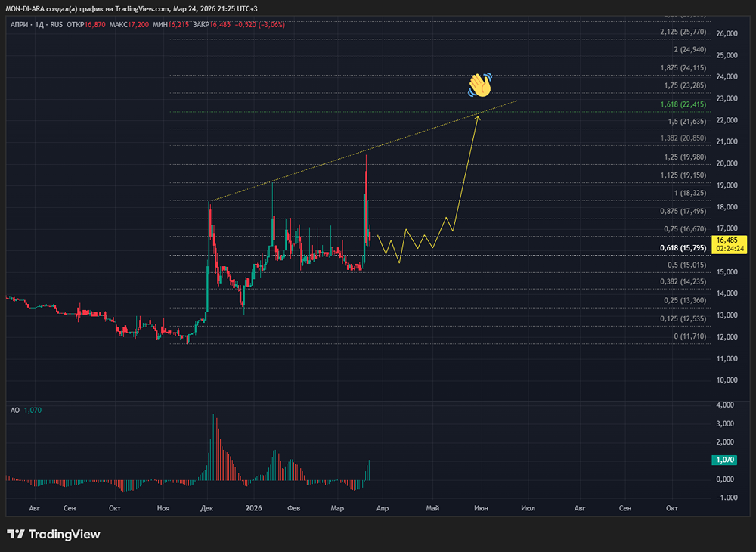Select the АПРИ · 1Д · RUS symbol legend
Screen dimensions: 756x552
point(36,25)
